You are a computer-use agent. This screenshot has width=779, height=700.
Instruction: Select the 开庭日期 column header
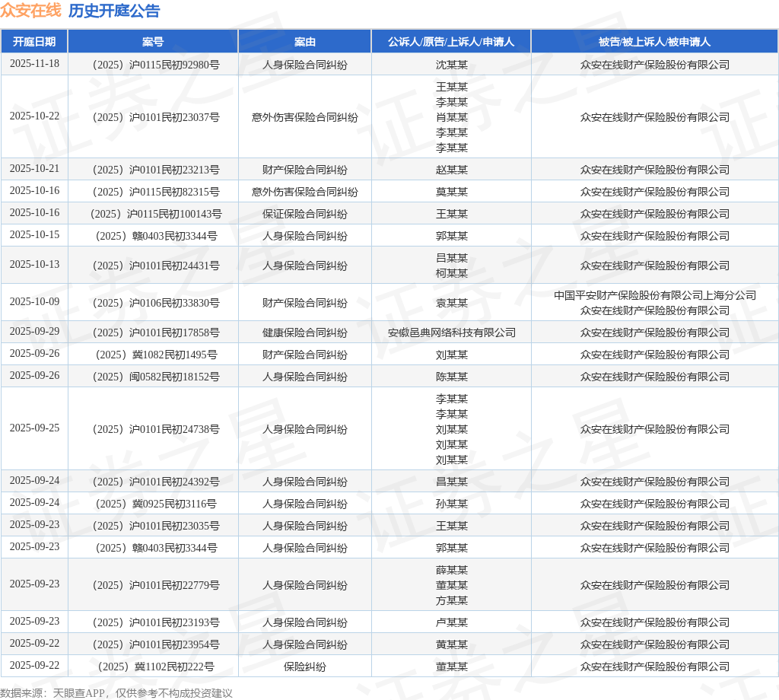click(34, 42)
